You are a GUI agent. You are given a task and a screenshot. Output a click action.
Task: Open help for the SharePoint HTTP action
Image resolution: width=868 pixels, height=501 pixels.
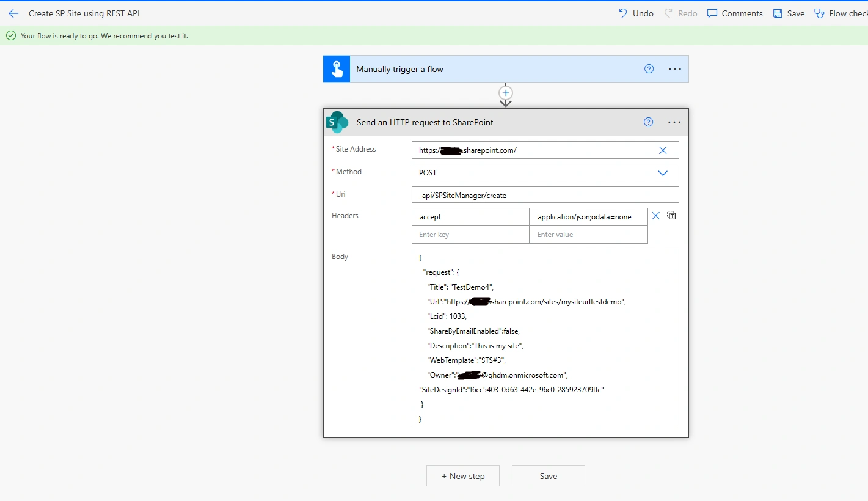pos(649,122)
